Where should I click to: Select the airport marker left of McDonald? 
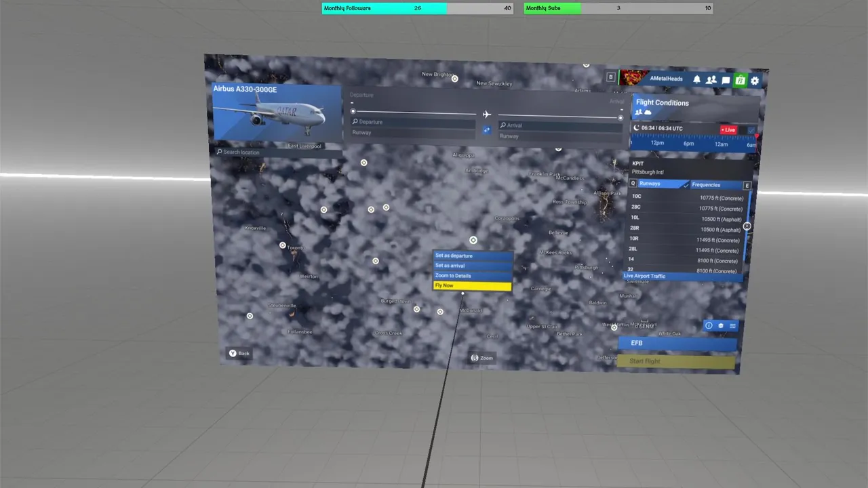coord(439,312)
